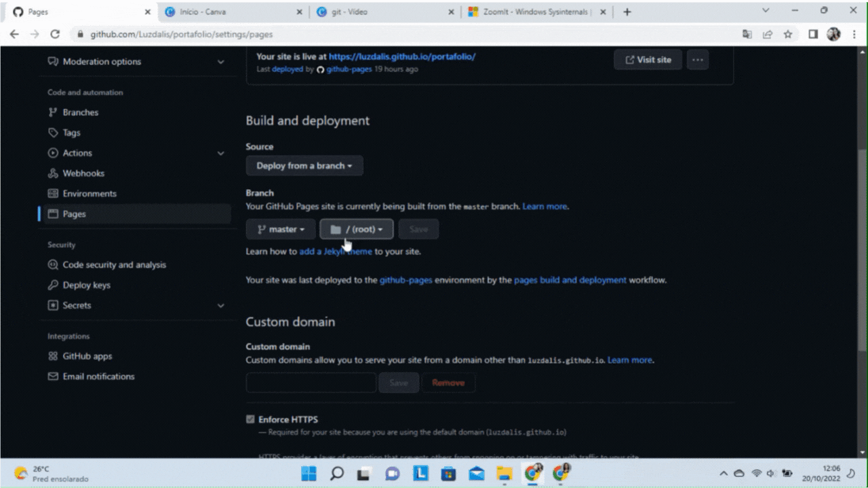Viewport: 868px width, 488px height.
Task: Open weather widget in taskbar
Action: [51, 473]
